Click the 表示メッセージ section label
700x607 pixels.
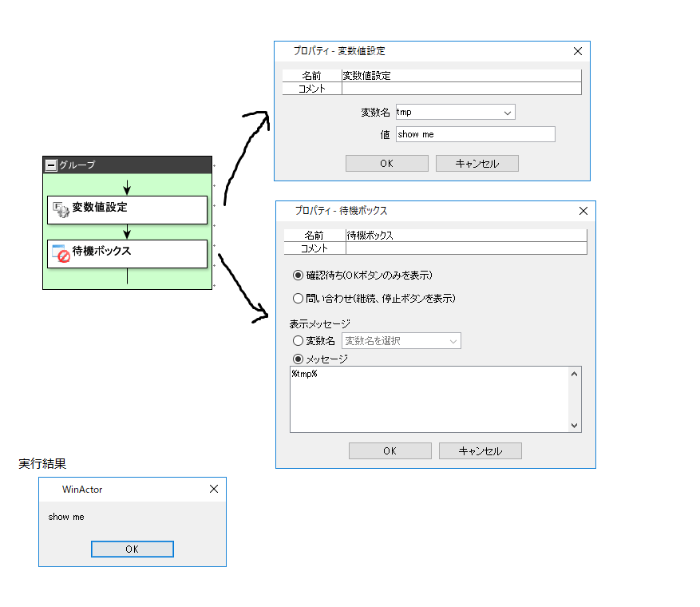tap(319, 323)
